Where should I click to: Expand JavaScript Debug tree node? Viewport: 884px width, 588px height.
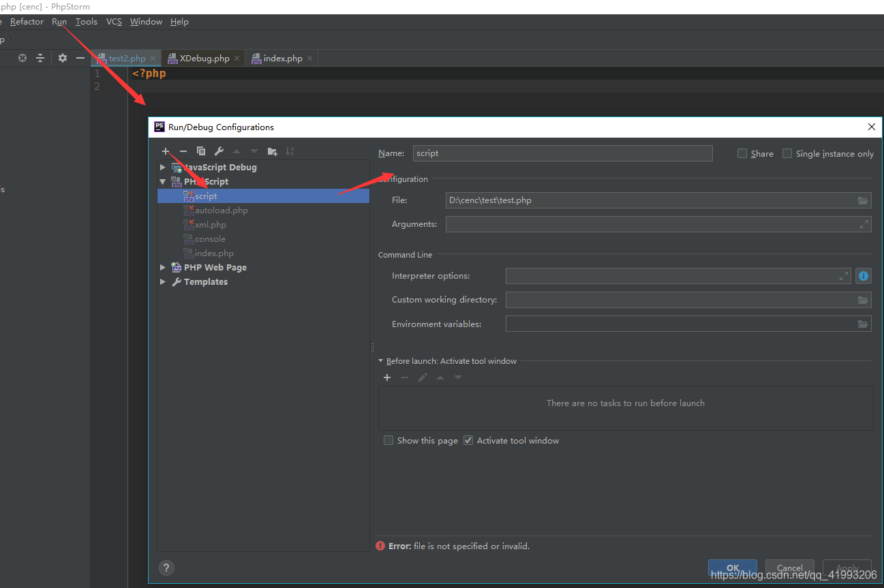pyautogui.click(x=163, y=167)
